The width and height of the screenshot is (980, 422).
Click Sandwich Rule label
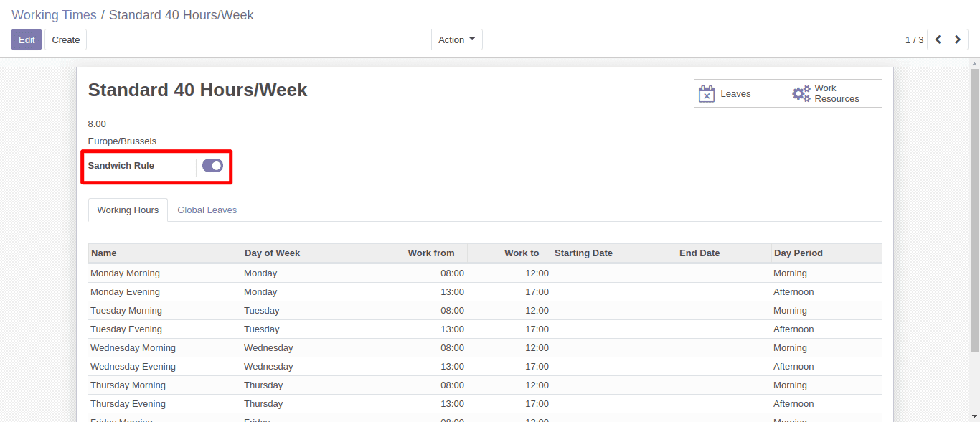(121, 166)
